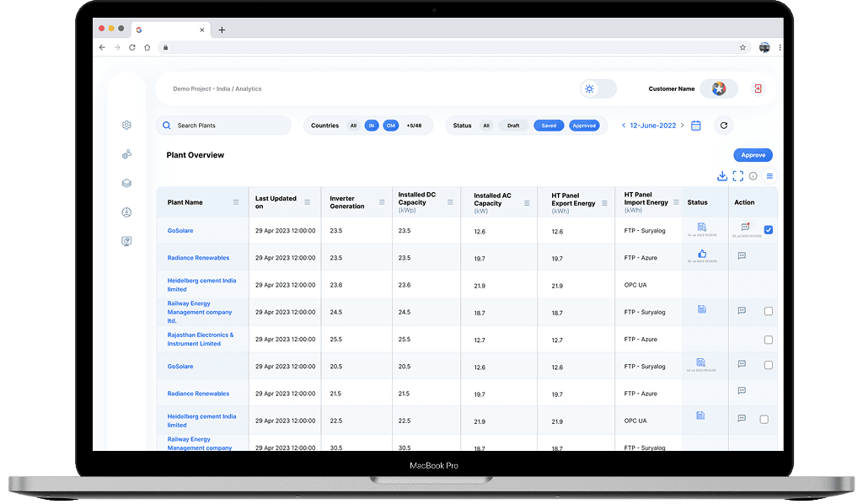The image size is (863, 504).
Task: Focus the Search Plants input field
Action: click(223, 126)
